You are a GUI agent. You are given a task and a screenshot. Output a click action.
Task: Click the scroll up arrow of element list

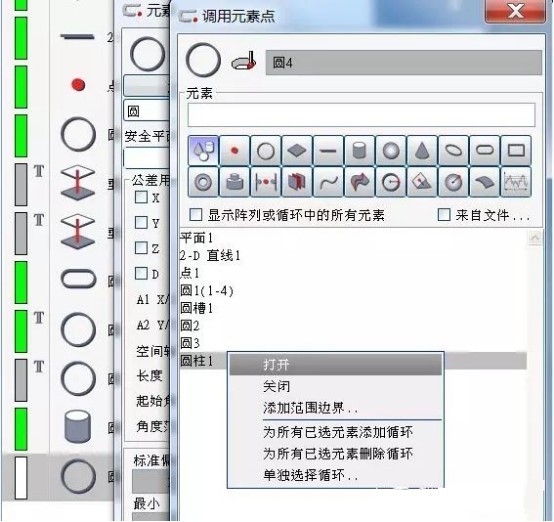[535, 237]
